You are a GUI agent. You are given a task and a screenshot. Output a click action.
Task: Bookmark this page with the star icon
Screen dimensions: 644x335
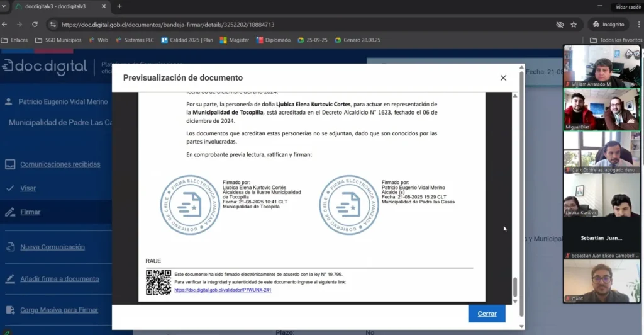(574, 25)
